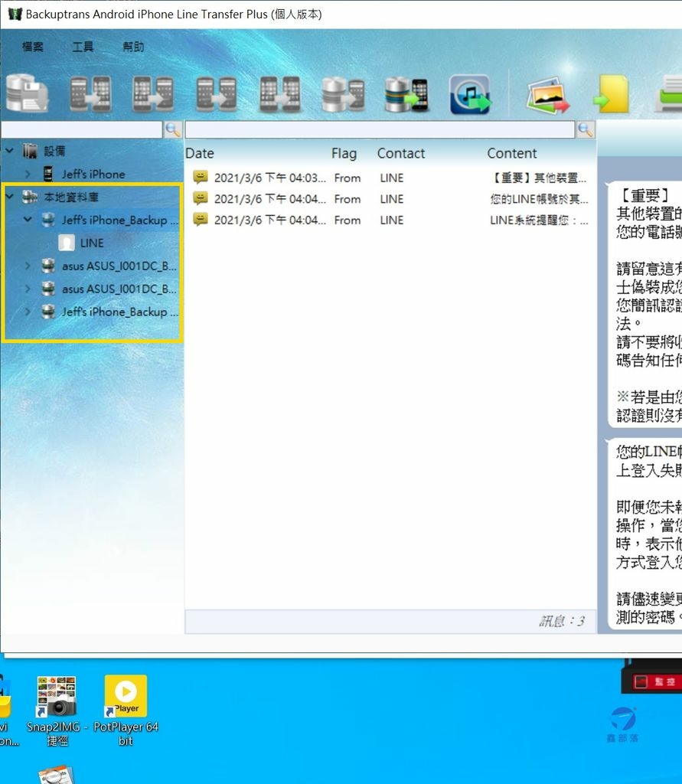682x784 pixels.
Task: Select the 本地資料庫 root item
Action: point(71,197)
